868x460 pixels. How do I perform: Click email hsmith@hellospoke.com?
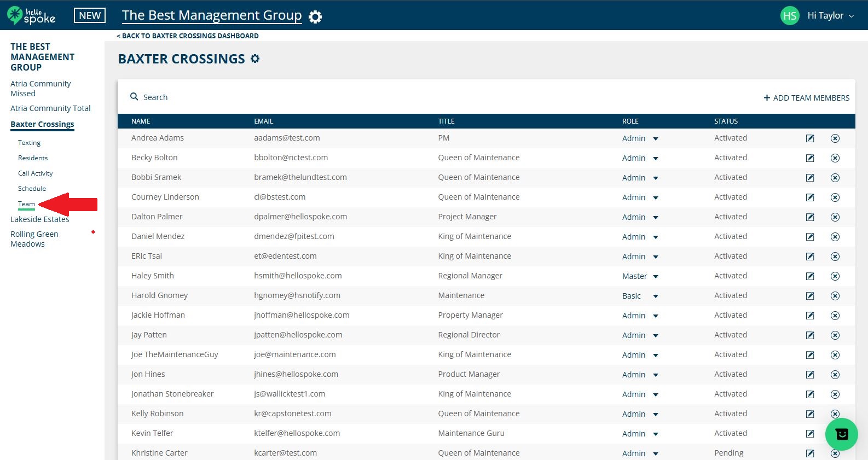[298, 276]
